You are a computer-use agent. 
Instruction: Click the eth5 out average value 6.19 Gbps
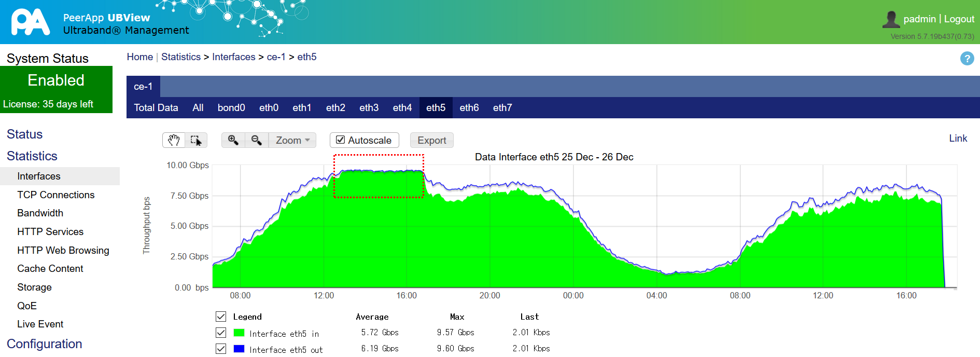tap(380, 348)
